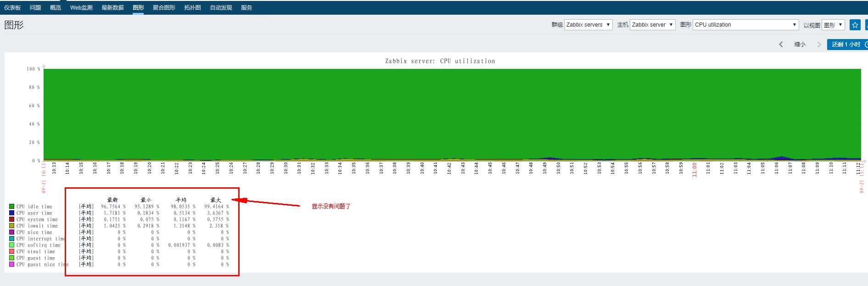Click the CPU nice time color swatch
The height and width of the screenshot is (286, 868).
(x=12, y=232)
